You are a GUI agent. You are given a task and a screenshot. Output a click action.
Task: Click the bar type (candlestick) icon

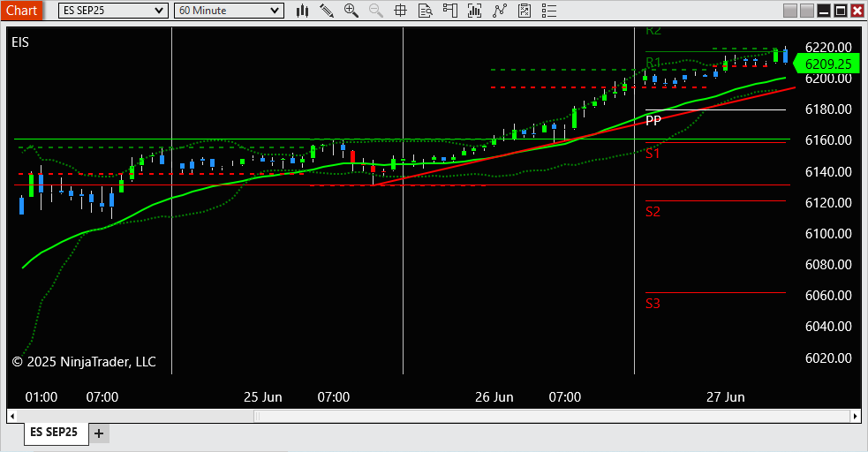pos(302,11)
